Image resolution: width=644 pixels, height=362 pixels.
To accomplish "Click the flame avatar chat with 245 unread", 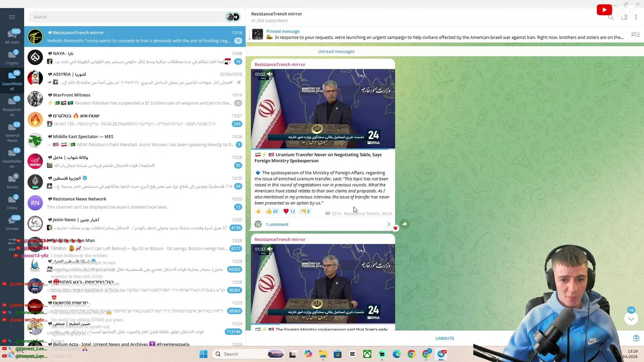I will coord(35,120).
